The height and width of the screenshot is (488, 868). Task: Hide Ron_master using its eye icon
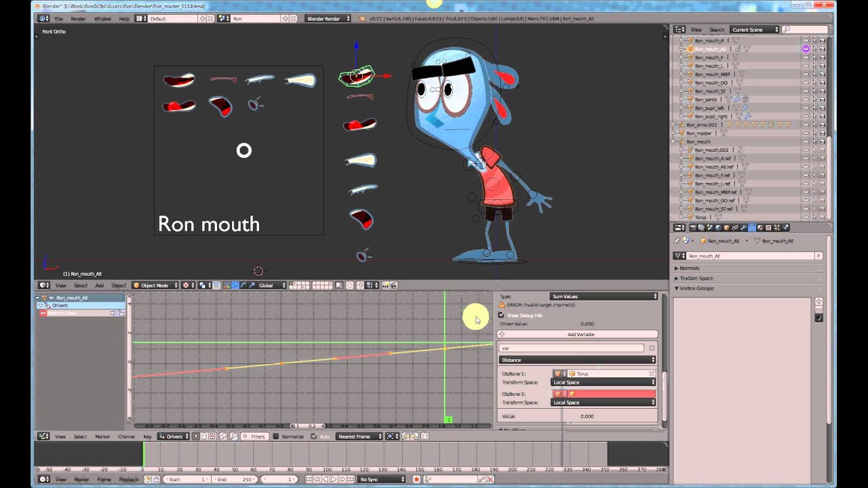click(806, 133)
